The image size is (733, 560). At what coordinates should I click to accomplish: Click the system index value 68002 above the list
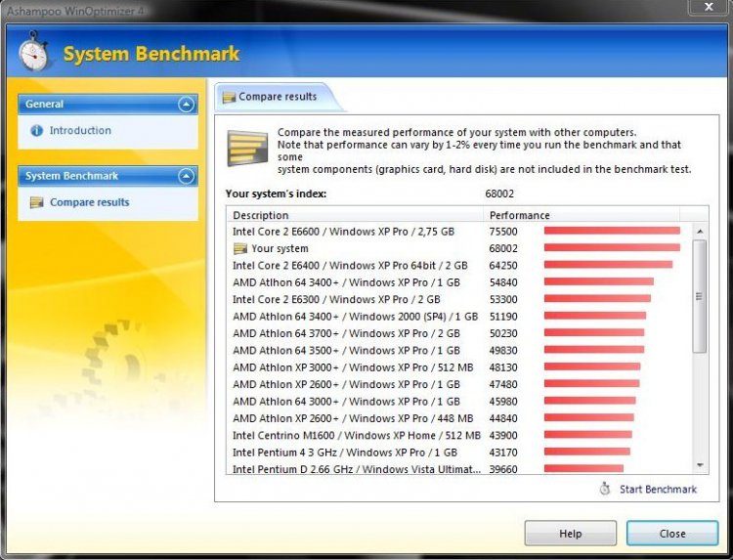(x=499, y=194)
